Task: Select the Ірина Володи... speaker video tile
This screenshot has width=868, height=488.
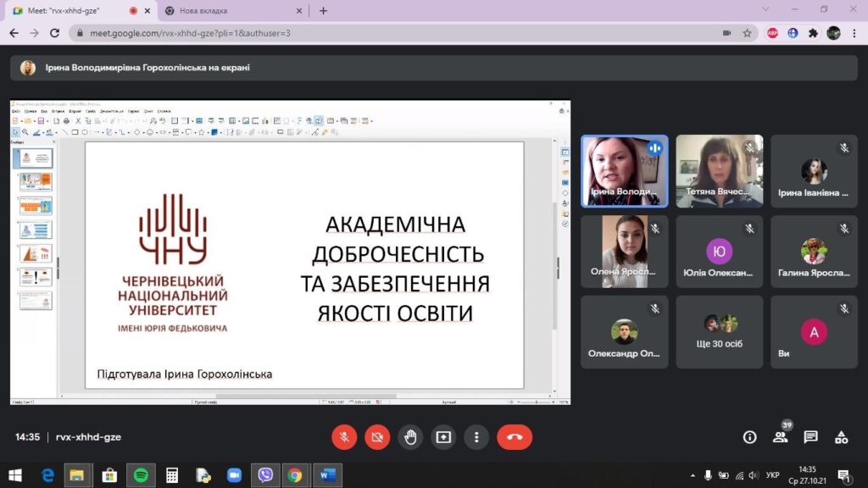Action: (625, 171)
